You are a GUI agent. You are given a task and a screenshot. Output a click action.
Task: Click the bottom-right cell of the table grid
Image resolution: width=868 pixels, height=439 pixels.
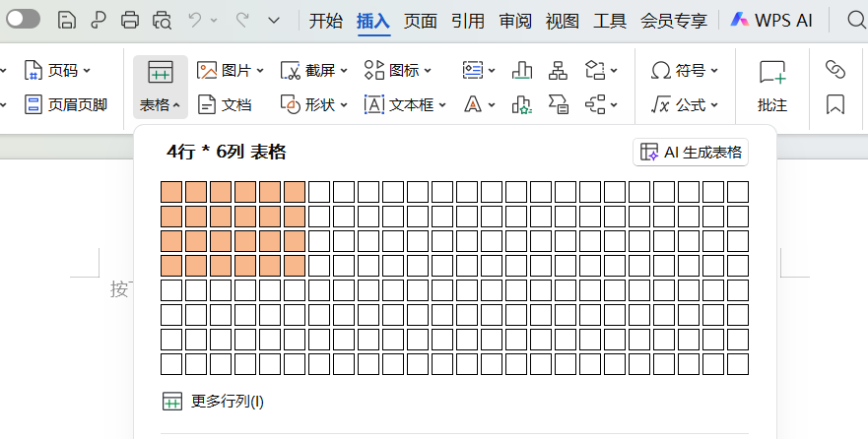738,364
